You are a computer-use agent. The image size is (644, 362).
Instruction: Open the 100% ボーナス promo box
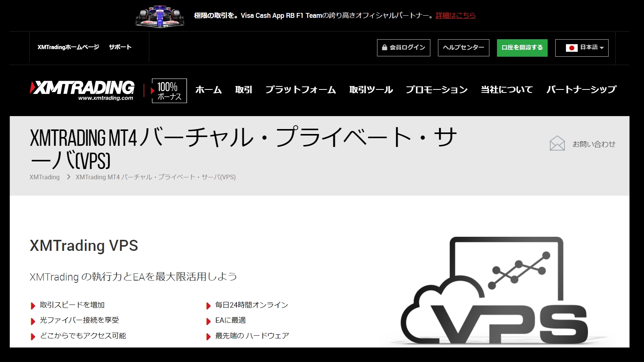(169, 91)
